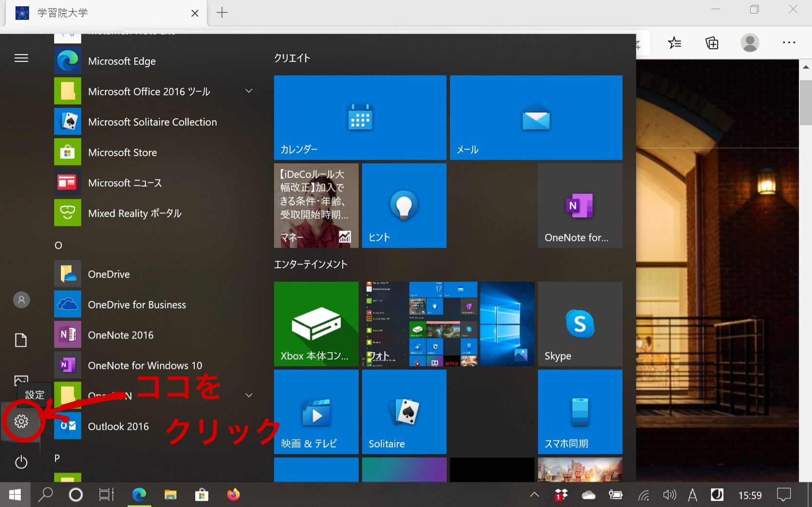Select the エンターテインメント group heading
This screenshot has height=507, width=812.
pos(311,264)
